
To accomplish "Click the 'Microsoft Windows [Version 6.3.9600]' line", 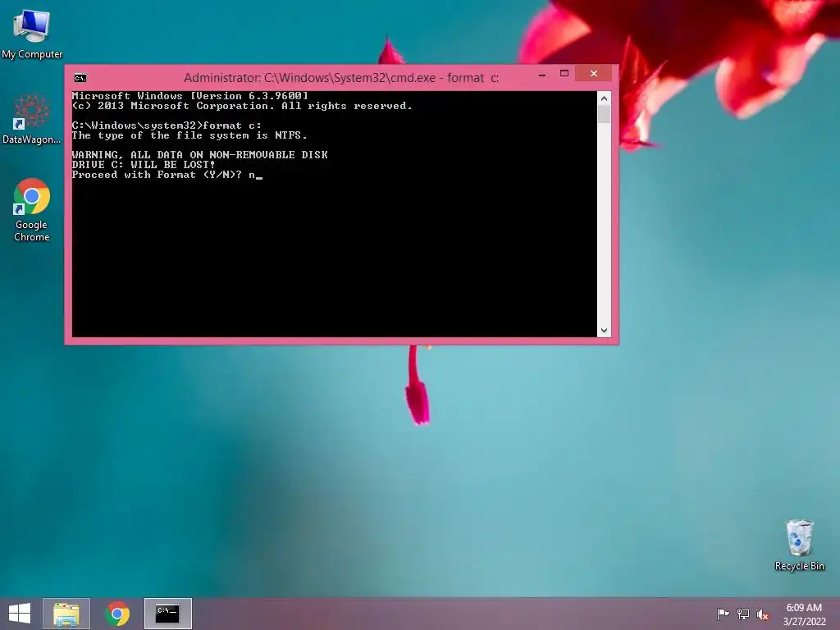I will click(190, 96).
